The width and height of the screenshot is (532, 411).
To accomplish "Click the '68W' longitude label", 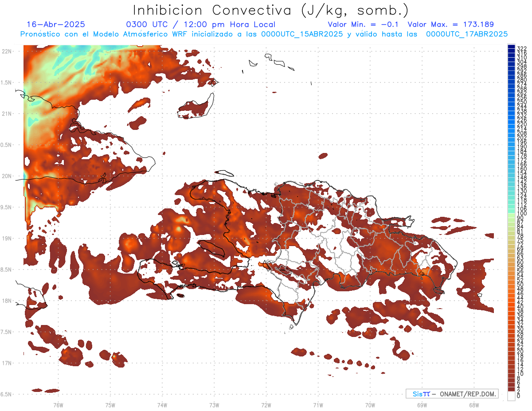I will tap(474, 405).
